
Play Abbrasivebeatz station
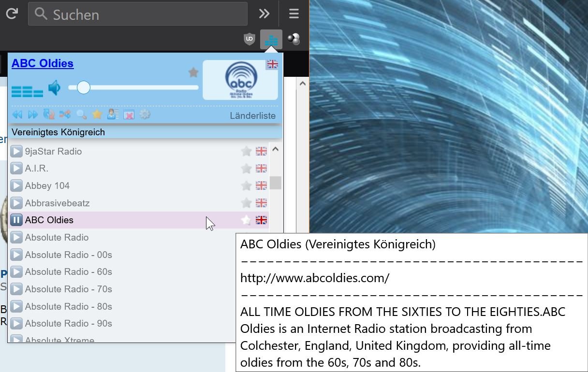16,203
